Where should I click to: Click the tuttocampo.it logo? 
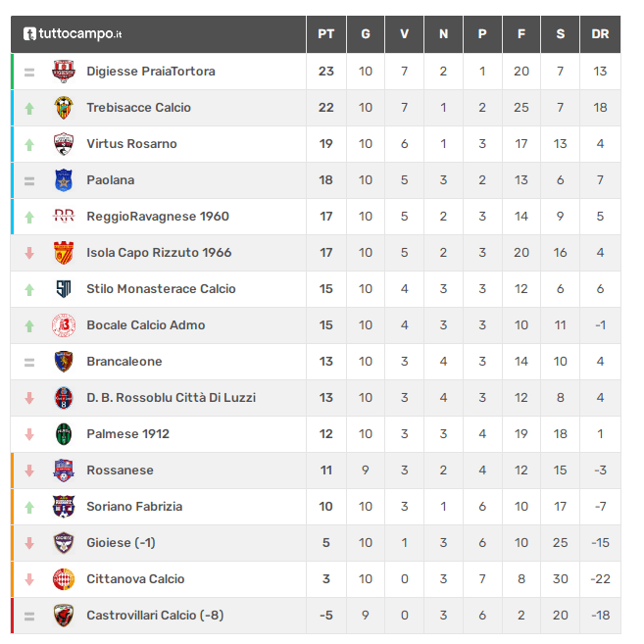[x=73, y=34]
